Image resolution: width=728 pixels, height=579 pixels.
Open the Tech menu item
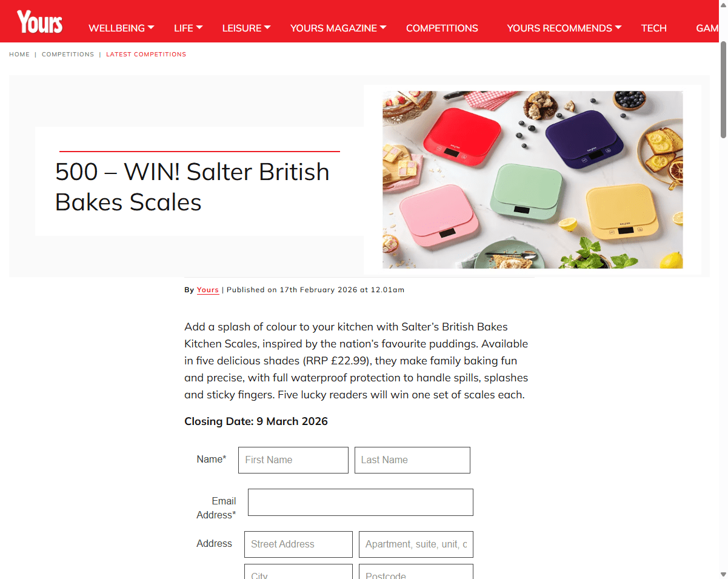(x=654, y=28)
